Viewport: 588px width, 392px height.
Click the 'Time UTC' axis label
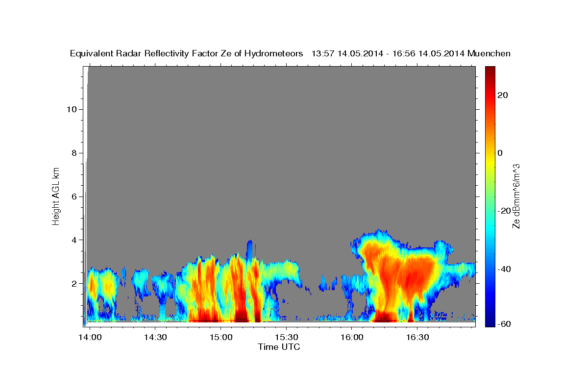[x=279, y=347]
